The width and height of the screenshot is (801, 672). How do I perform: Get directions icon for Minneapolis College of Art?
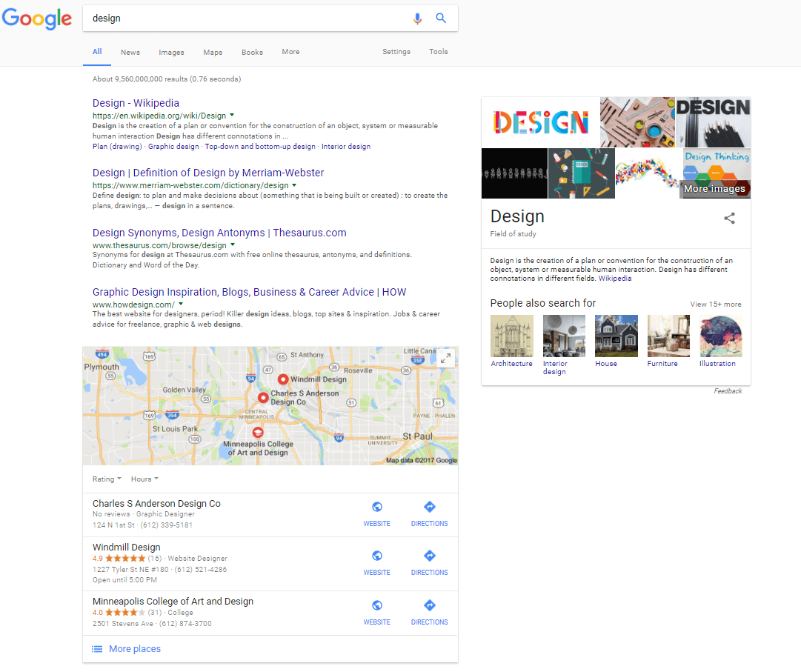pos(430,605)
